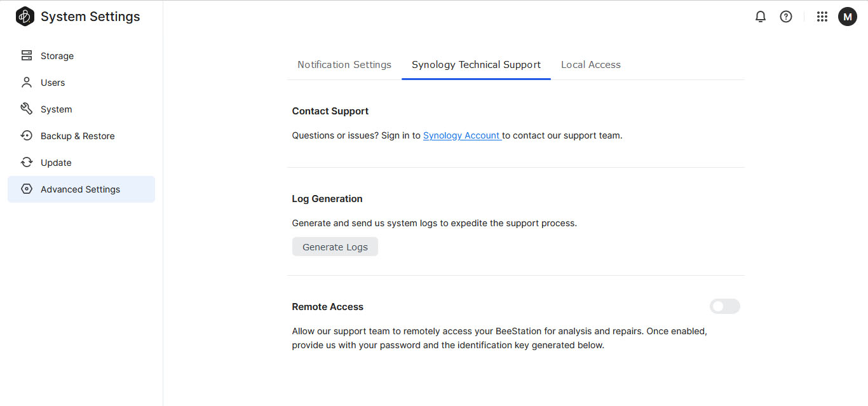Viewport: 868px width, 406px height.
Task: Click the System wrench icon in sidebar
Action: point(27,109)
